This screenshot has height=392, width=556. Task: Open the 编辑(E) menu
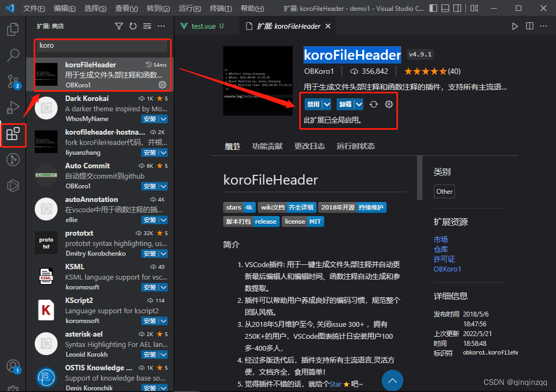point(65,8)
